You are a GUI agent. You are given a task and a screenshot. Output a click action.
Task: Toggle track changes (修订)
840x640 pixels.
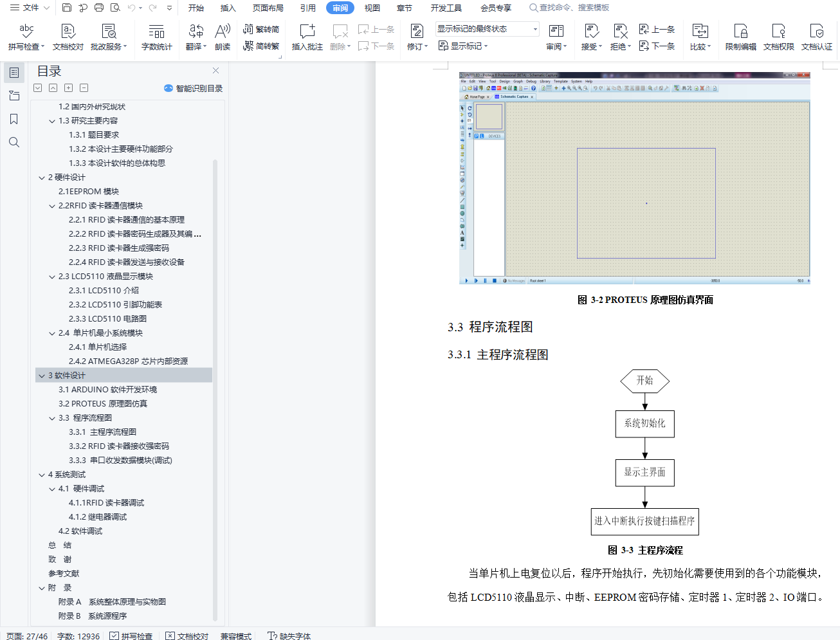(x=417, y=37)
